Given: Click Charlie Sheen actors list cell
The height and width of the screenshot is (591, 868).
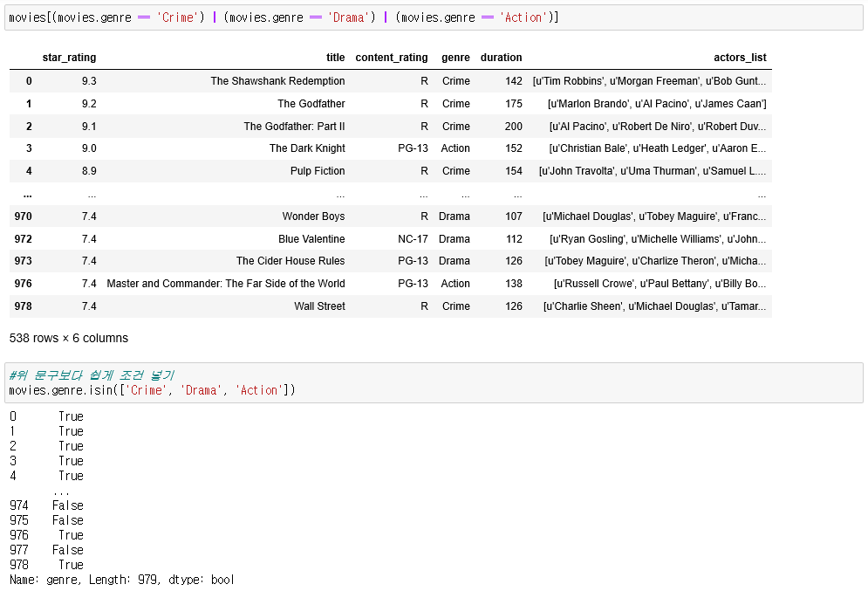Looking at the screenshot, I should pyautogui.click(x=655, y=306).
